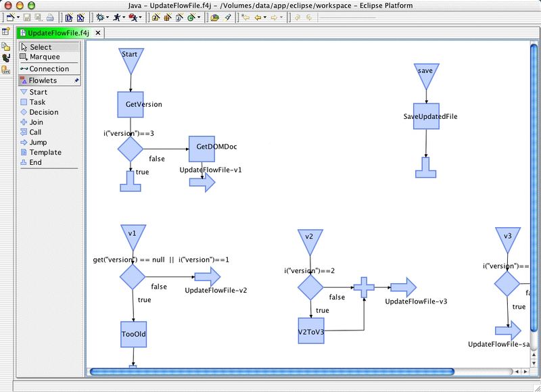Pin the Flowlets palette drawer
541x392 pixels.
point(76,80)
